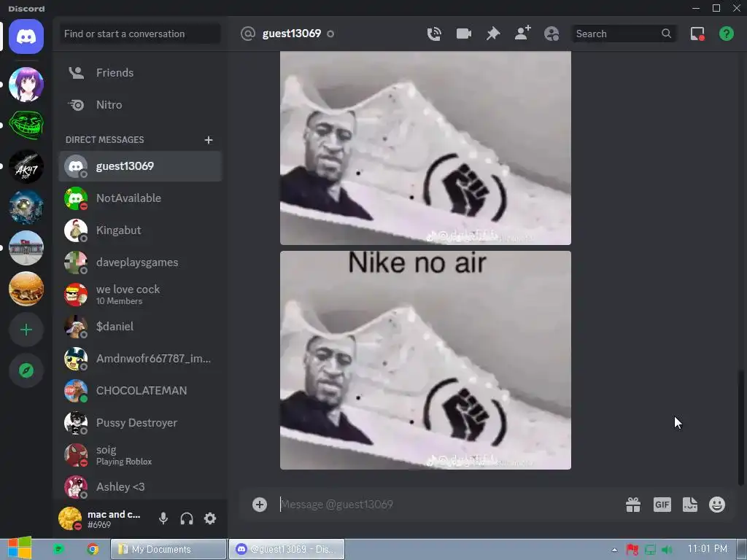The image size is (747, 560).
Task: Click the chat scrollbar thumb
Action: pyautogui.click(x=741, y=427)
